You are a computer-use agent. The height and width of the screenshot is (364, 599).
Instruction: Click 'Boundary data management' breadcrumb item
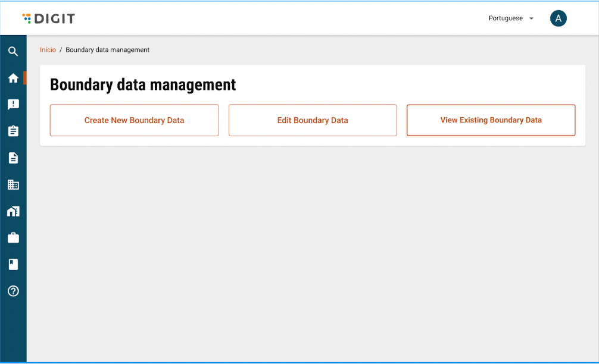tap(107, 50)
